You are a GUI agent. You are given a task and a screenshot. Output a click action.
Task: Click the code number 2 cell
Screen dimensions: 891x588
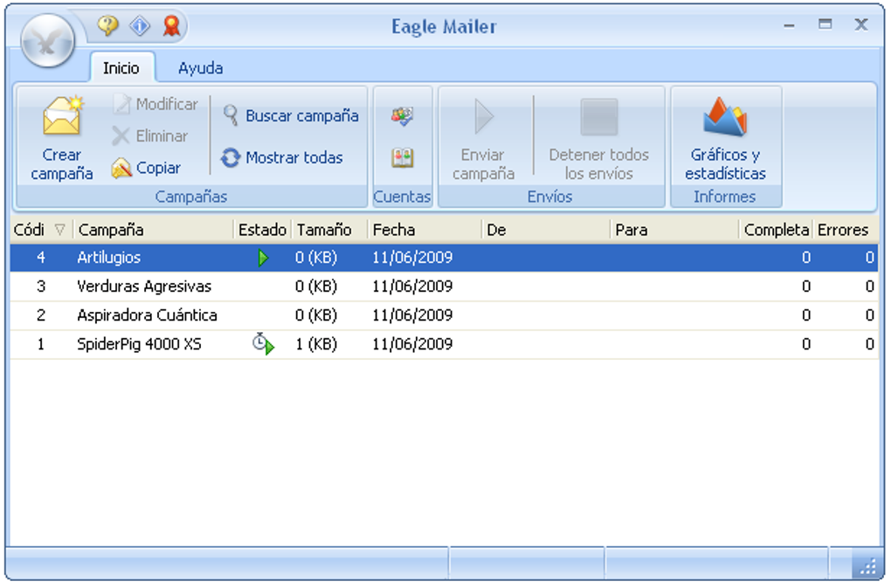click(41, 315)
